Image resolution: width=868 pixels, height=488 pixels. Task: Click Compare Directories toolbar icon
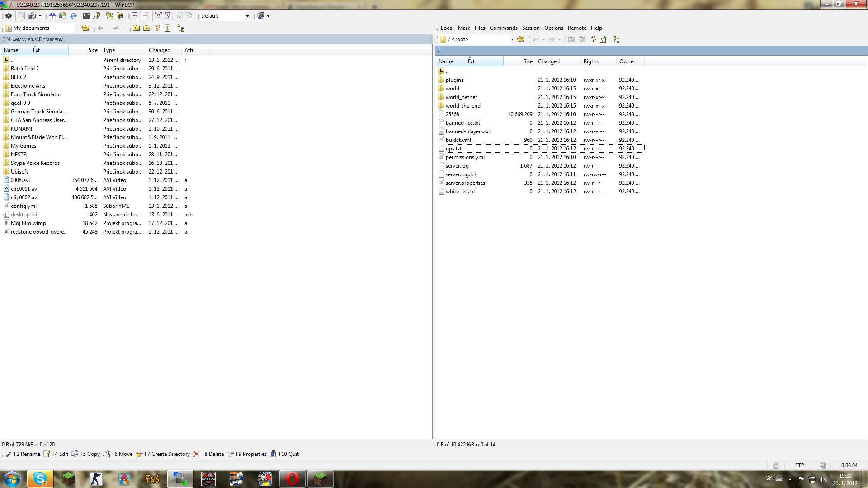click(52, 16)
